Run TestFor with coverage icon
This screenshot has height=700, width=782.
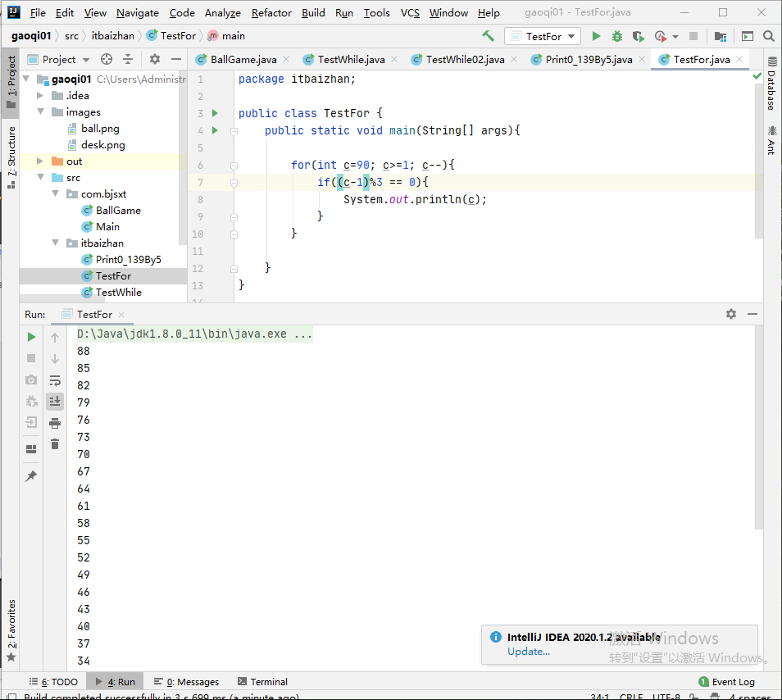tap(639, 36)
